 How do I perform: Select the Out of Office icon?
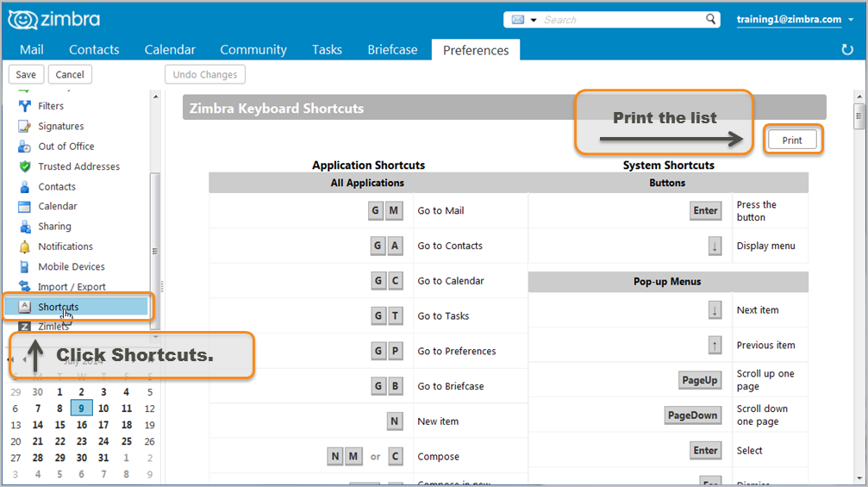[24, 147]
